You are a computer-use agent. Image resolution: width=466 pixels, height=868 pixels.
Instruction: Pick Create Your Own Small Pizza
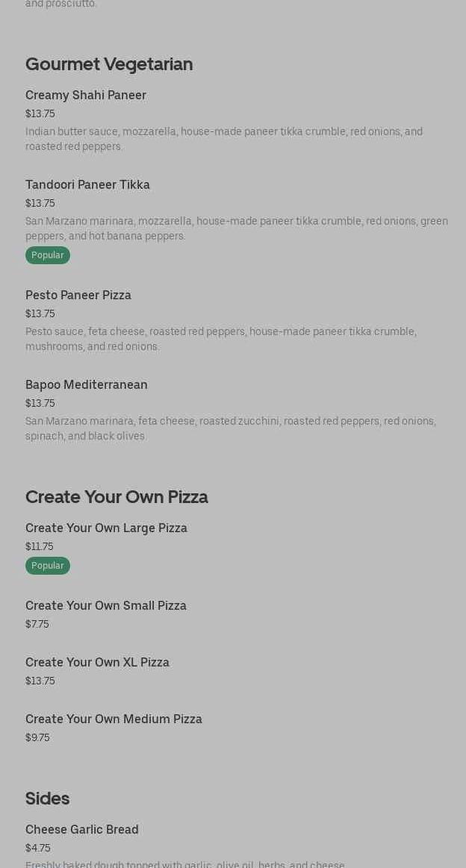click(x=106, y=606)
